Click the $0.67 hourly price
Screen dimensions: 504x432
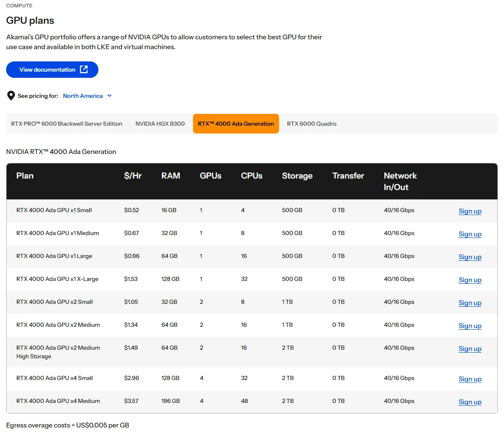pos(132,233)
